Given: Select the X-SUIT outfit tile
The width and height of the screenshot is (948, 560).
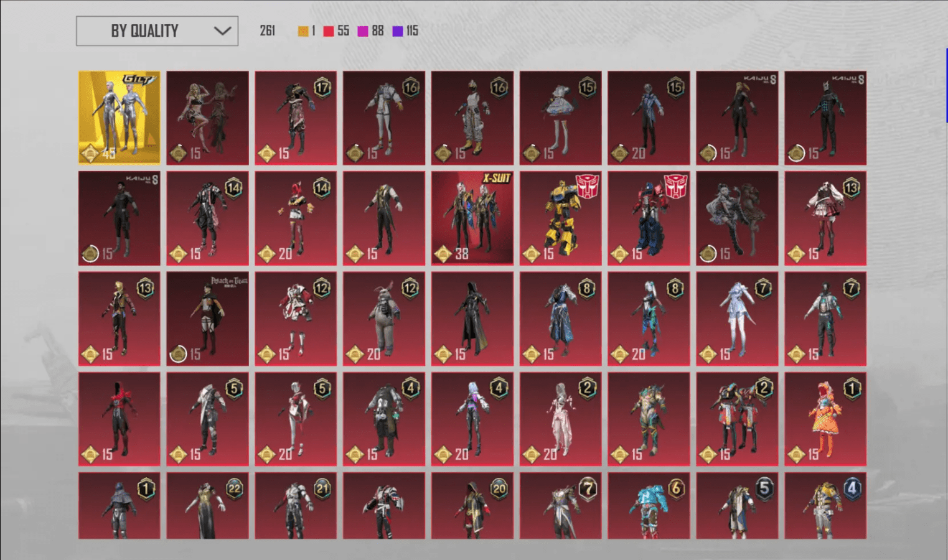Looking at the screenshot, I should coord(472,218).
